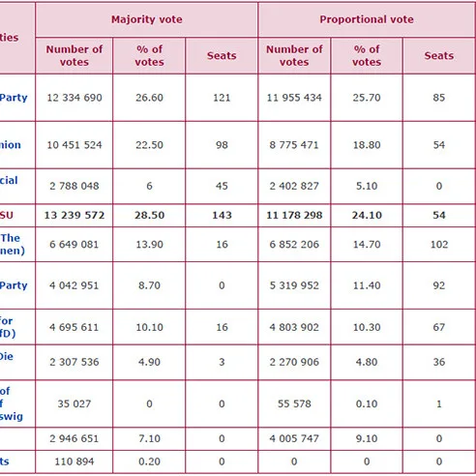Select the 4 005 747 votes cell
The height and width of the screenshot is (476, 476).
[x=294, y=438]
